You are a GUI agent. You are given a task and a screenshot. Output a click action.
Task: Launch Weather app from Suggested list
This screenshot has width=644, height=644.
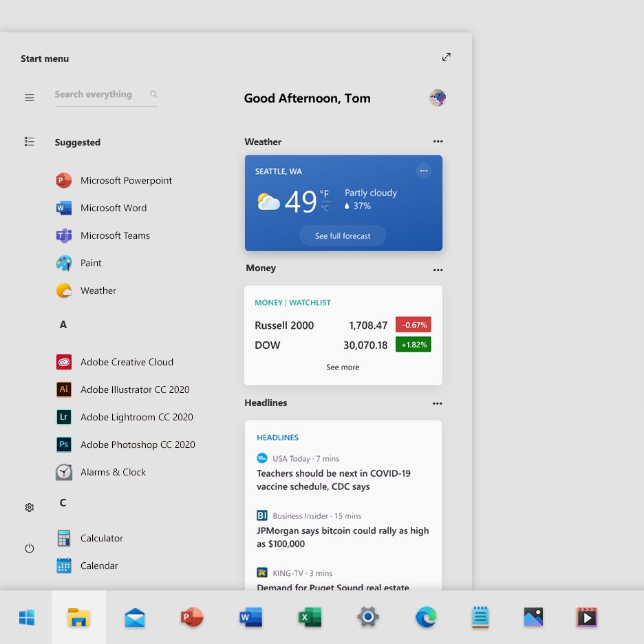tap(86, 290)
